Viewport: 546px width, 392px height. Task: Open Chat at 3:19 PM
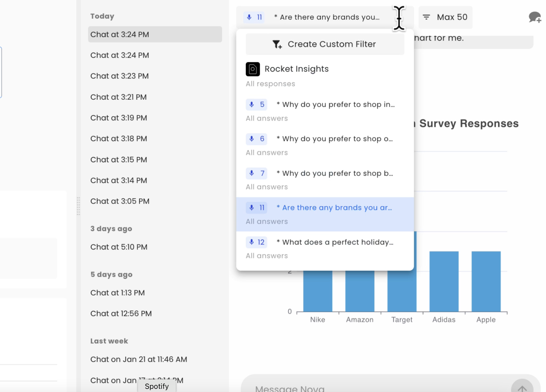[155, 118]
